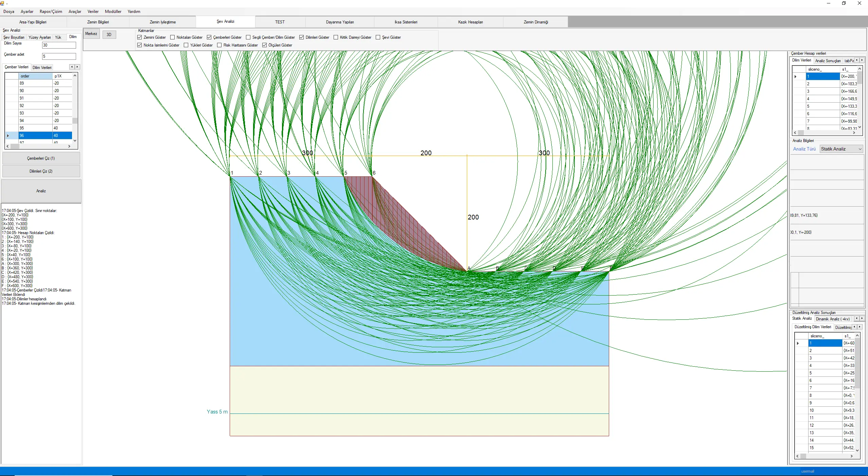Open the Rapor/Çizim menu

[51, 12]
